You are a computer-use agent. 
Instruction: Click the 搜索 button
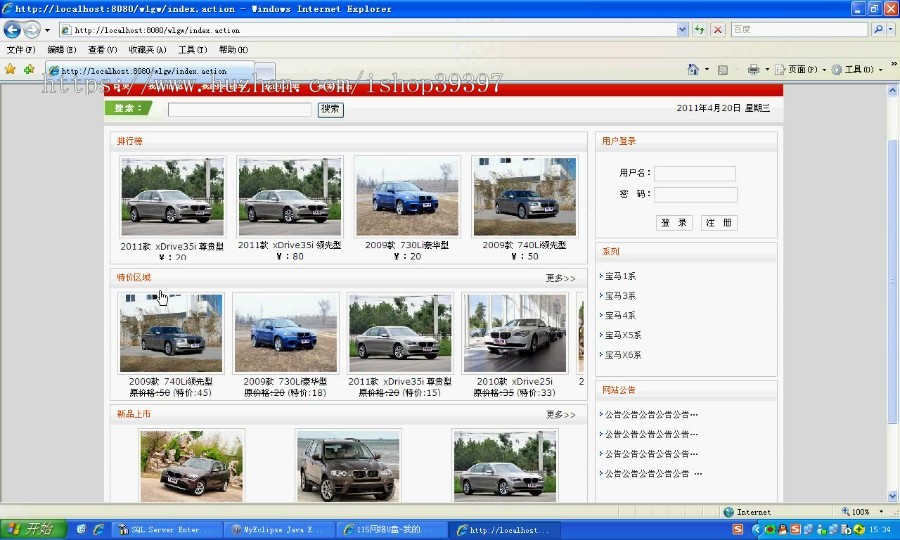coord(331,109)
